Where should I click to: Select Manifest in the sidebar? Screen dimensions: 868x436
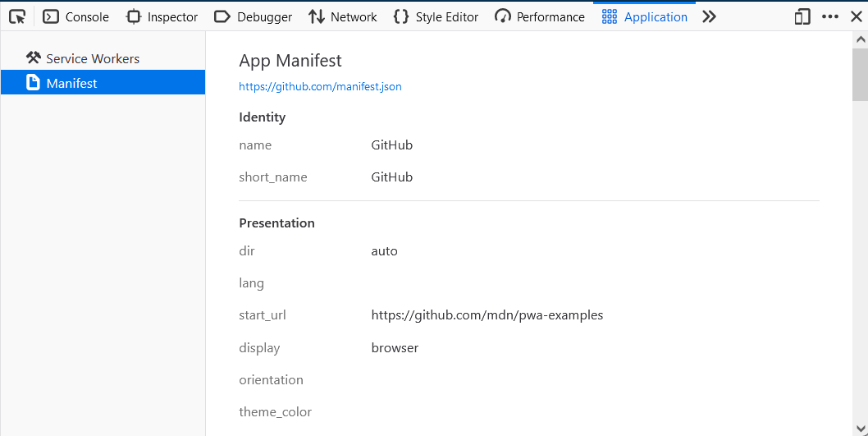point(71,83)
